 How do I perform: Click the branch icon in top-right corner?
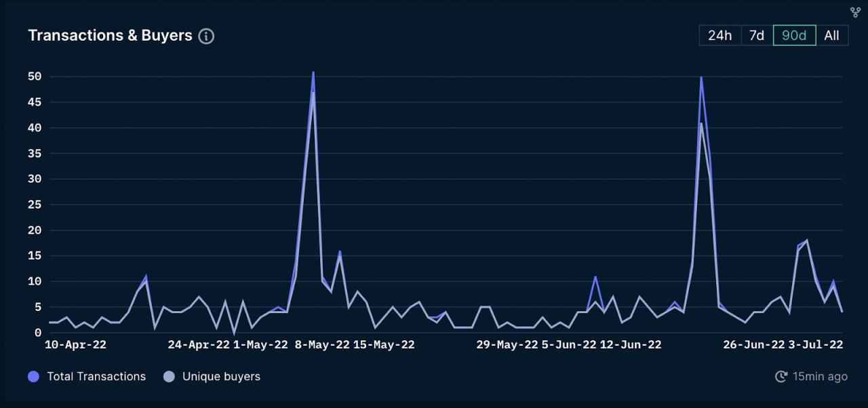(855, 12)
